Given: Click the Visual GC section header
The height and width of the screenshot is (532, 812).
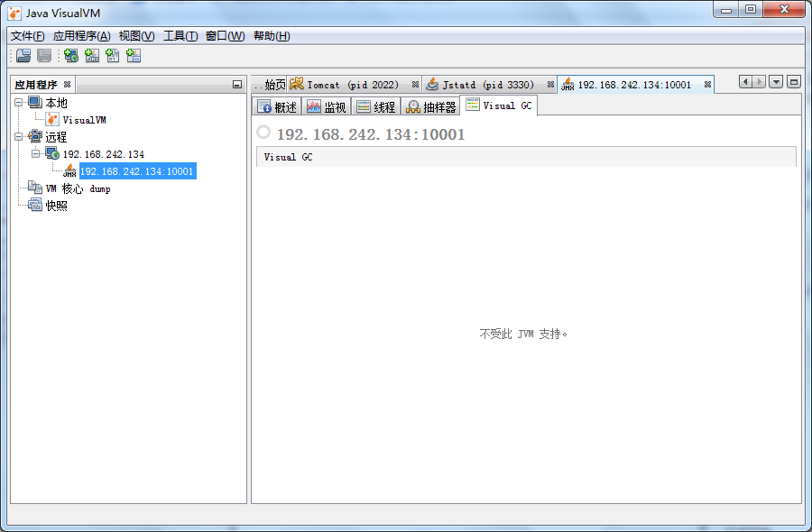Looking at the screenshot, I should point(526,157).
